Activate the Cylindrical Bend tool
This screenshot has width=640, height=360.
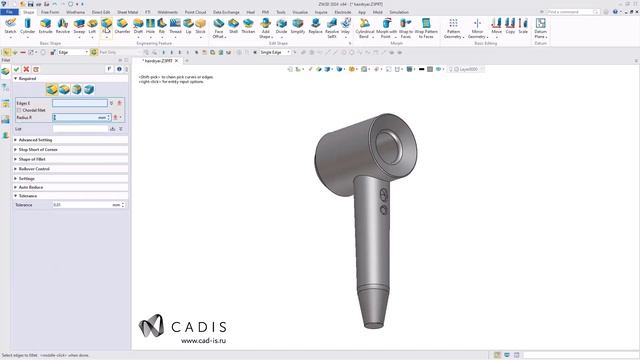364,29
